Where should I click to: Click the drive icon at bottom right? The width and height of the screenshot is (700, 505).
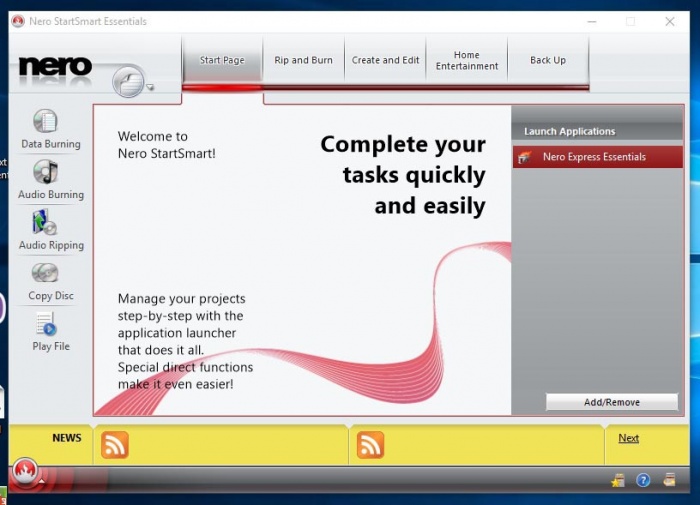pyautogui.click(x=669, y=480)
